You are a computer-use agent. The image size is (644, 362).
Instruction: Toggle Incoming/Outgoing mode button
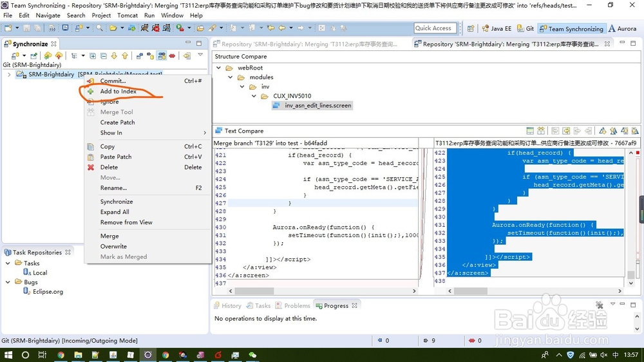162,55
